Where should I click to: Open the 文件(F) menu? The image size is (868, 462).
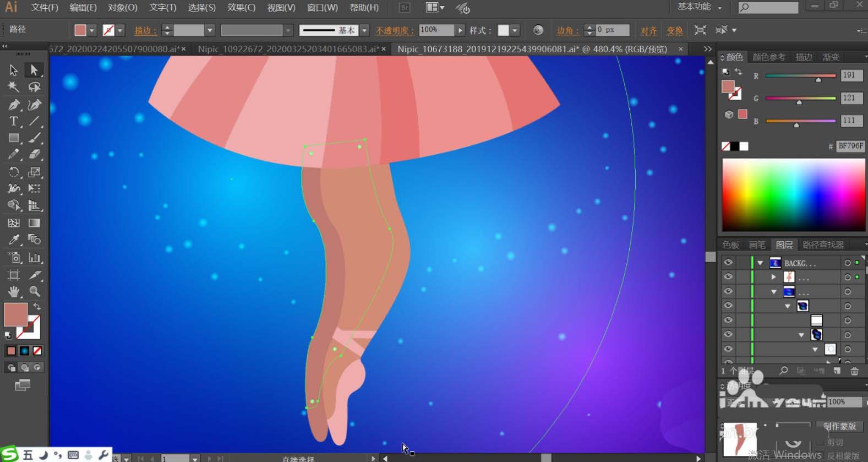45,8
